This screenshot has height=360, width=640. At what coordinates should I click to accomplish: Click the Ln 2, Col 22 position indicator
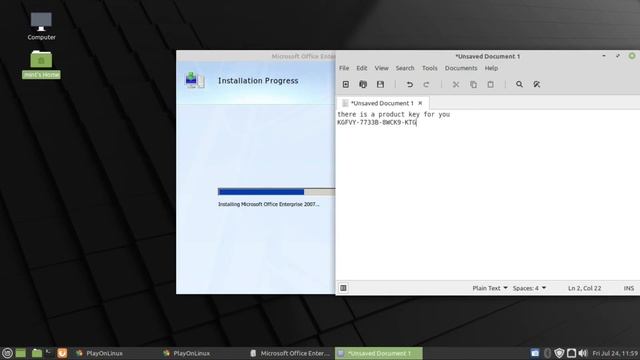tap(584, 288)
